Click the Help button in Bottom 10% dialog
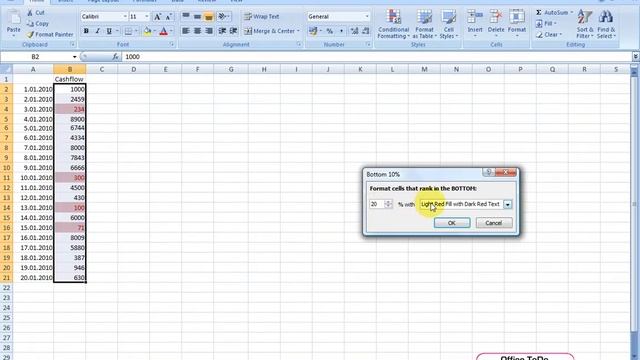The width and height of the screenshot is (640, 360). [489, 173]
